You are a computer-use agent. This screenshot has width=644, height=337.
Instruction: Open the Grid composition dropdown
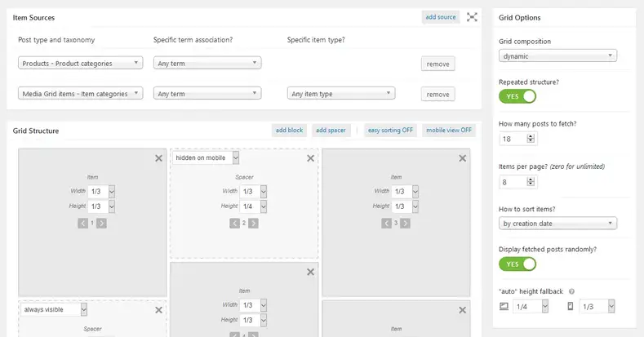[x=557, y=55]
